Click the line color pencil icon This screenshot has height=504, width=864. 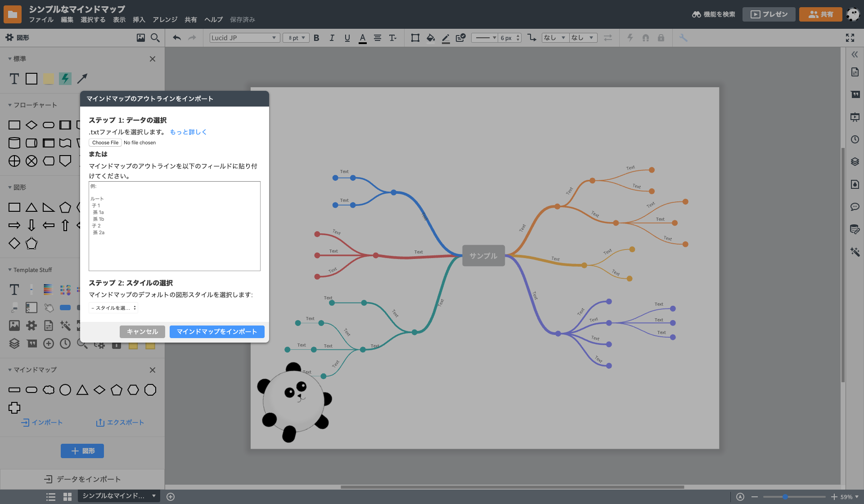[445, 38]
